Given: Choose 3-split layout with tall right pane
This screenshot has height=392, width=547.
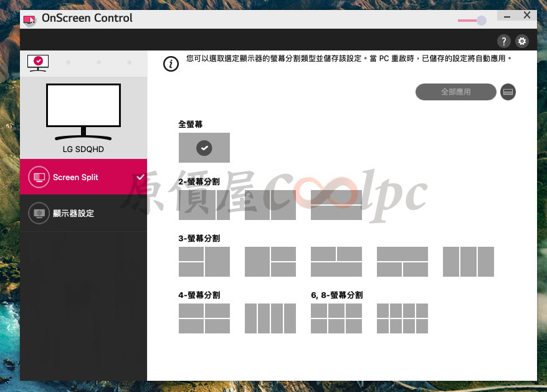Looking at the screenshot, I should (204, 262).
